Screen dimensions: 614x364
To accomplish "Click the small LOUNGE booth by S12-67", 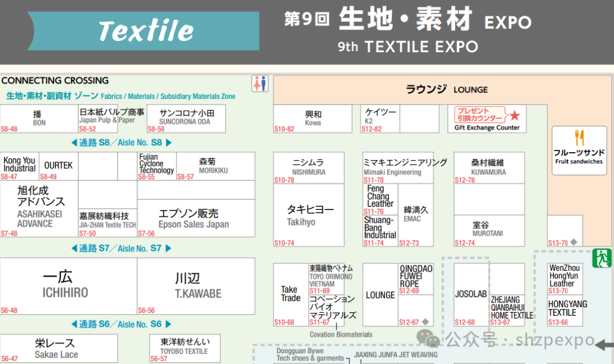I will 380,294.
